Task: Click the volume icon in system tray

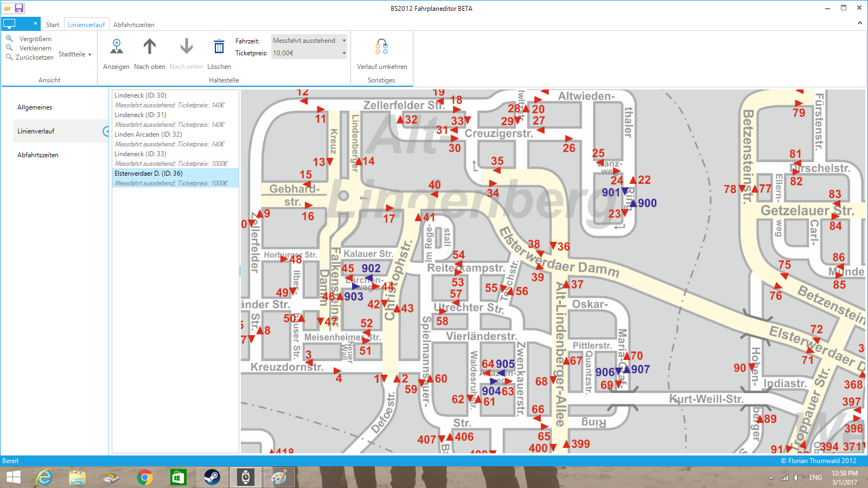Action: [797, 478]
